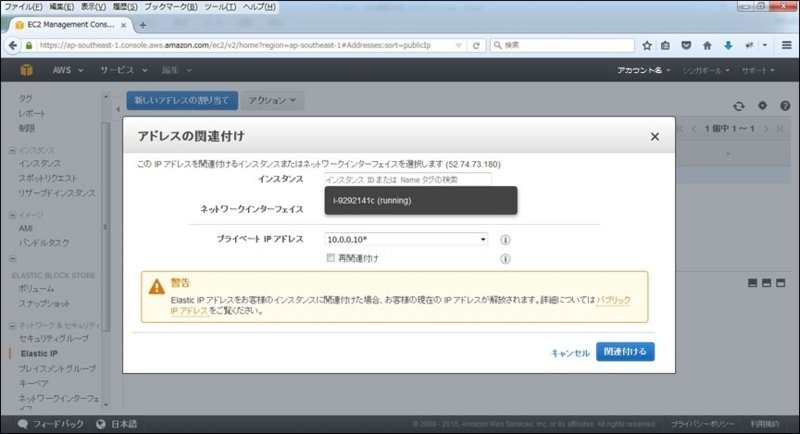Click the 関連付ける button
The width and height of the screenshot is (800, 434).
[625, 352]
